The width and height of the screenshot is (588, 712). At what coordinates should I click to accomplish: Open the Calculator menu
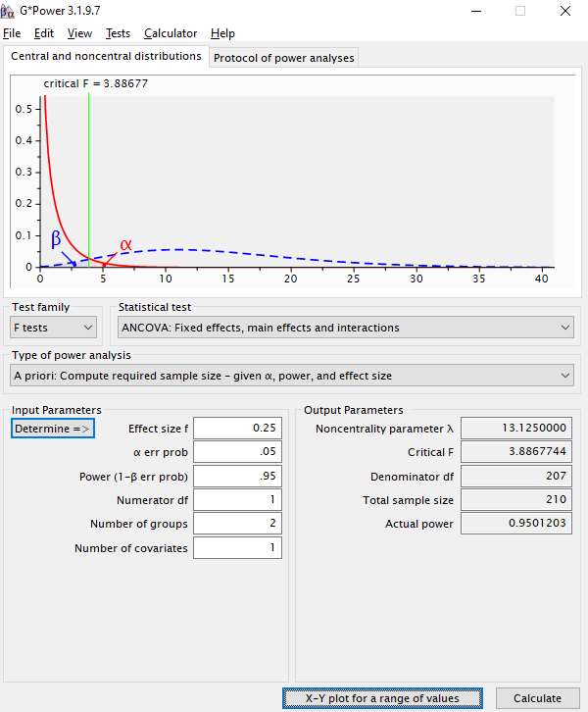(x=171, y=33)
